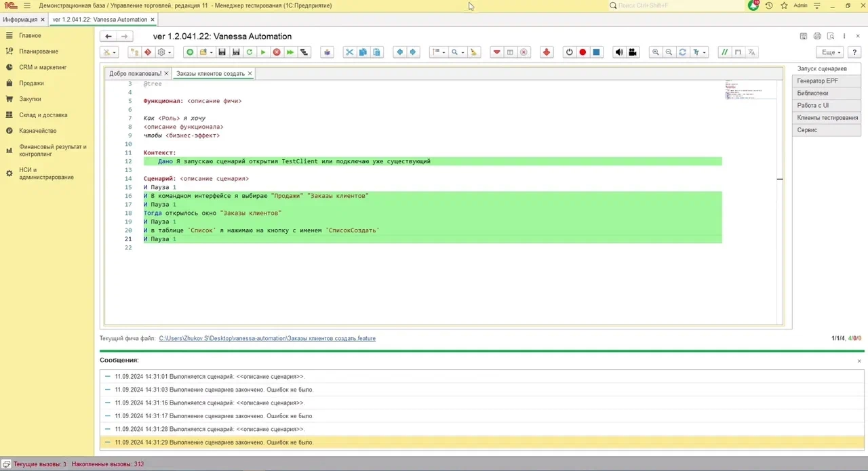Click the red record button in toolbar
The height and width of the screenshot is (471, 868).
coord(583,52)
